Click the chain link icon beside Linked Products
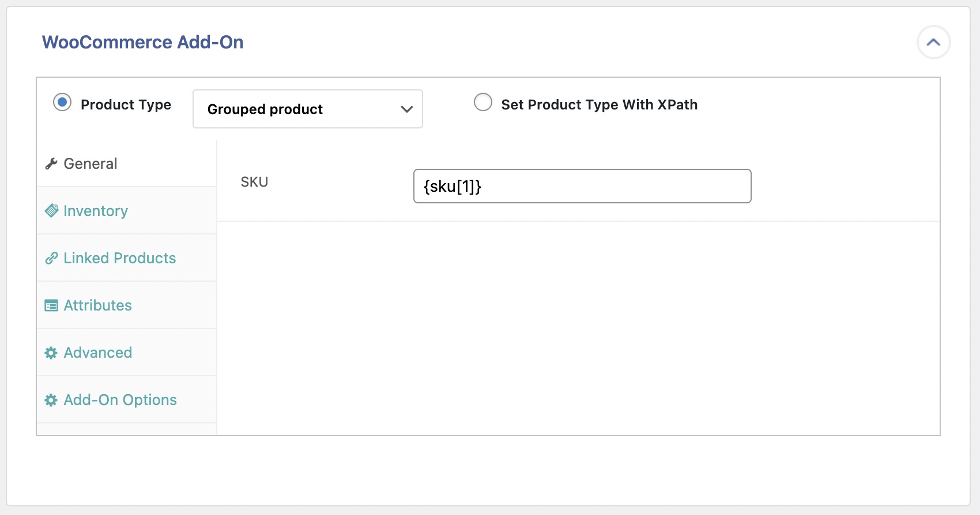This screenshot has height=515, width=980. (51, 258)
